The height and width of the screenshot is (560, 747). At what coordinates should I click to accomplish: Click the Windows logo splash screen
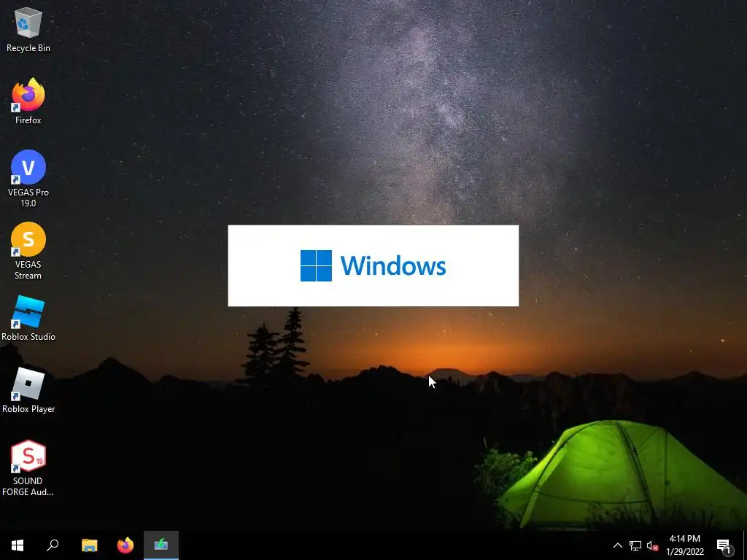pyautogui.click(x=373, y=265)
